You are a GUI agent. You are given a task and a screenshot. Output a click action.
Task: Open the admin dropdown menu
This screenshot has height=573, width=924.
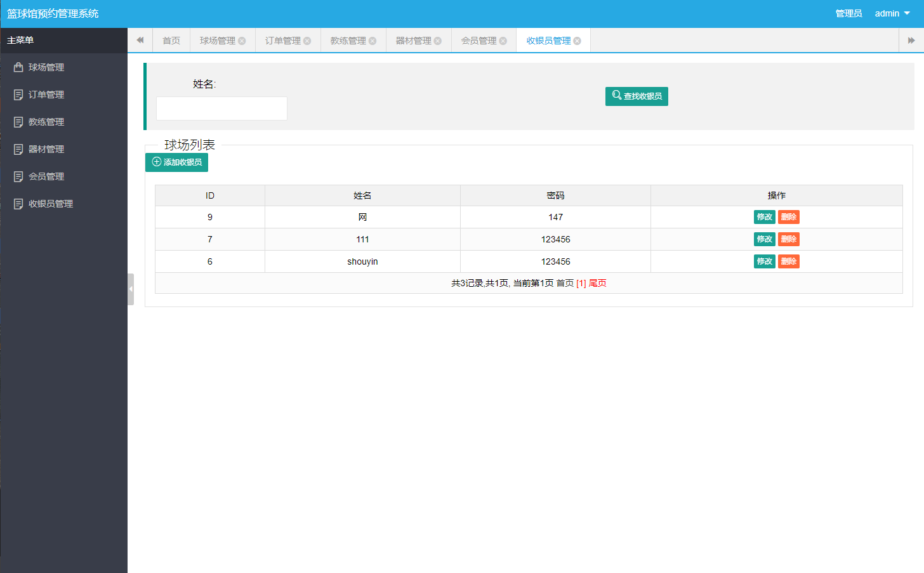click(892, 13)
